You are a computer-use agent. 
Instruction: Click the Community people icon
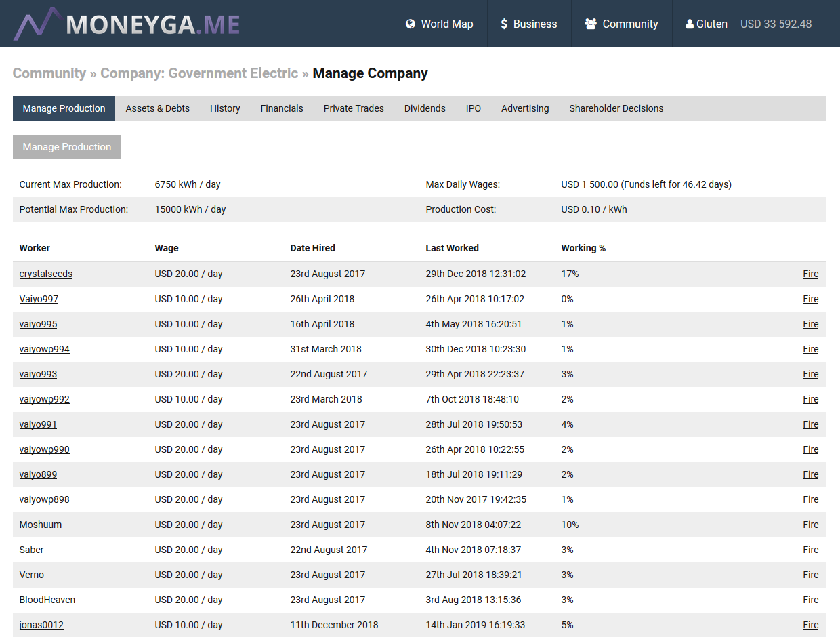[x=591, y=24]
